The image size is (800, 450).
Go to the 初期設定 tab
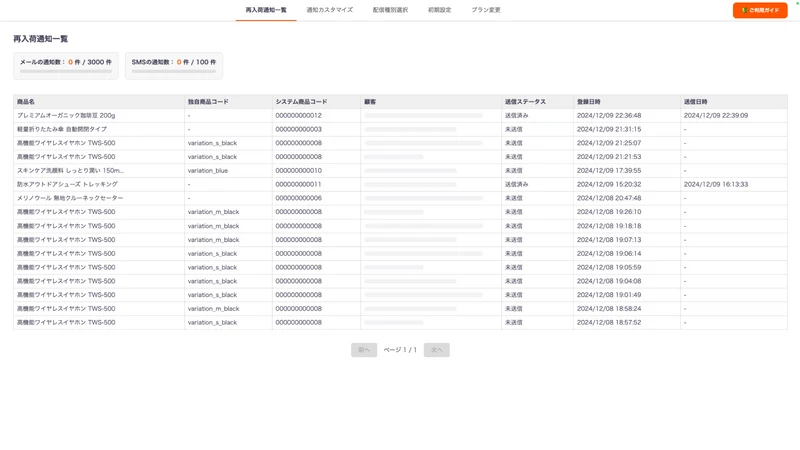coord(439,10)
